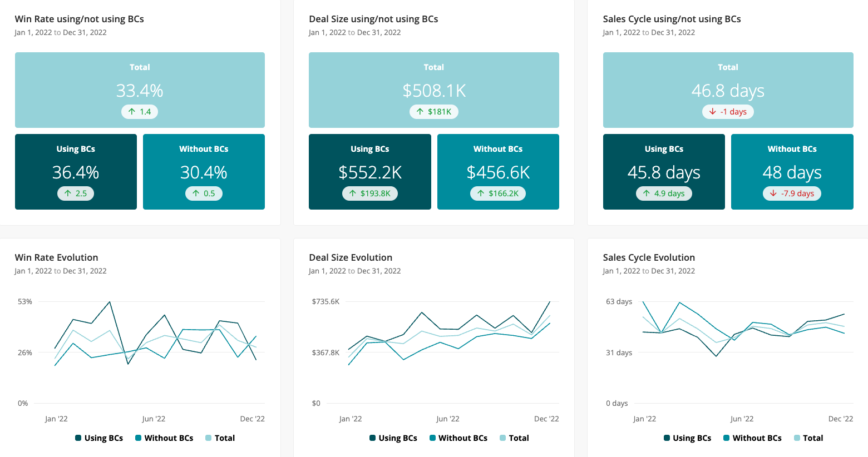This screenshot has height=457, width=868.
Task: Click medium teal Without BCs swatch in Sales Cycle legend
Action: pyautogui.click(x=727, y=438)
